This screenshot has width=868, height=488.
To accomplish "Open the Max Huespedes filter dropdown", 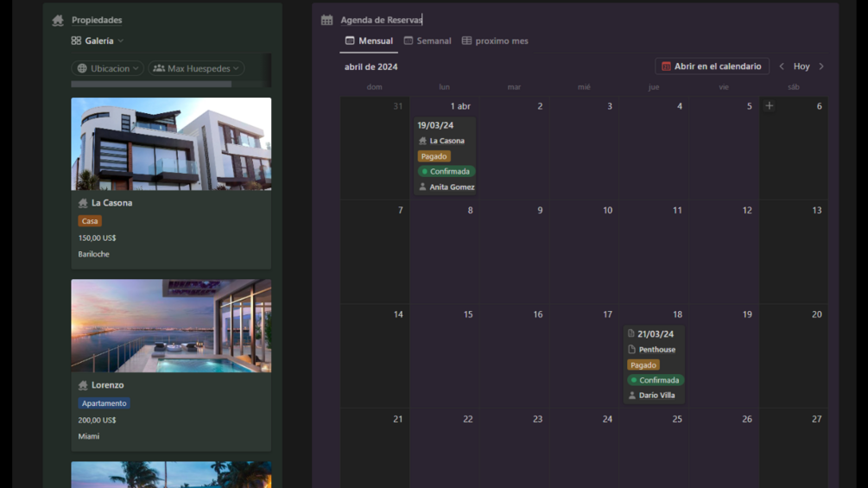I will click(196, 68).
